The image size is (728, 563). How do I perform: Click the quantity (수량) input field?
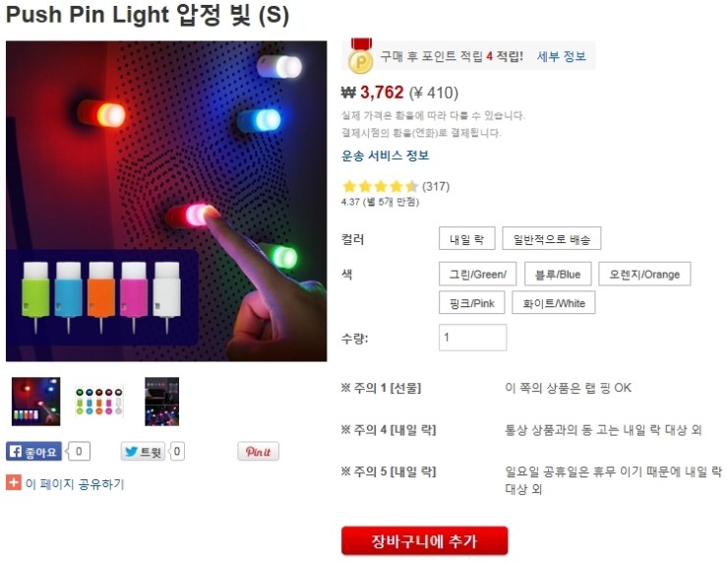point(472,338)
